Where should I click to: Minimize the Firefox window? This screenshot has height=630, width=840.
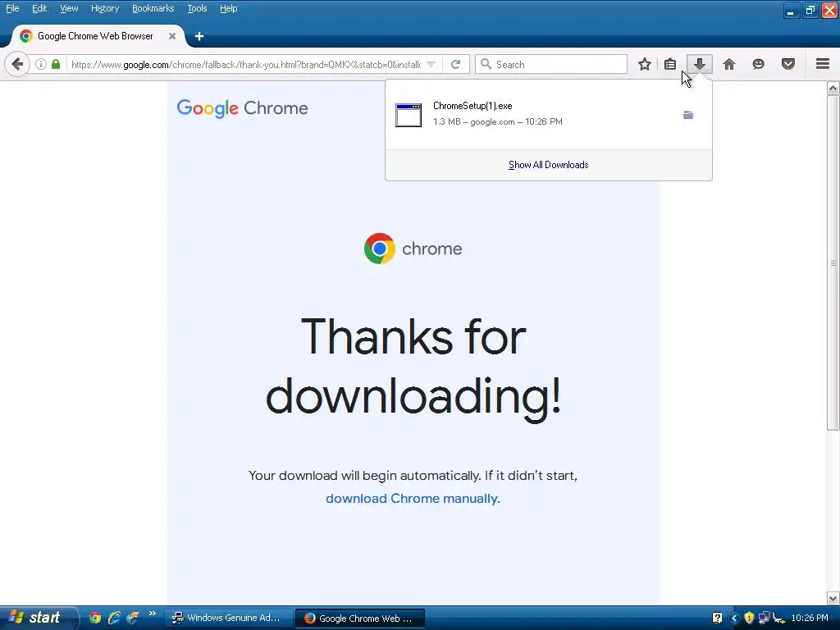791,10
